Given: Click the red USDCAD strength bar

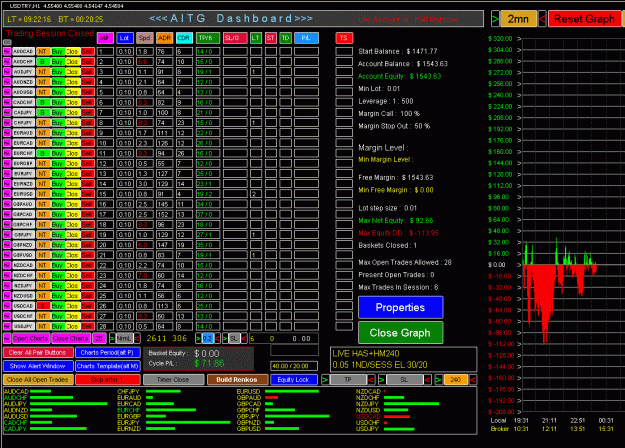Looking at the screenshot, I should pyautogui.click(x=397, y=417).
